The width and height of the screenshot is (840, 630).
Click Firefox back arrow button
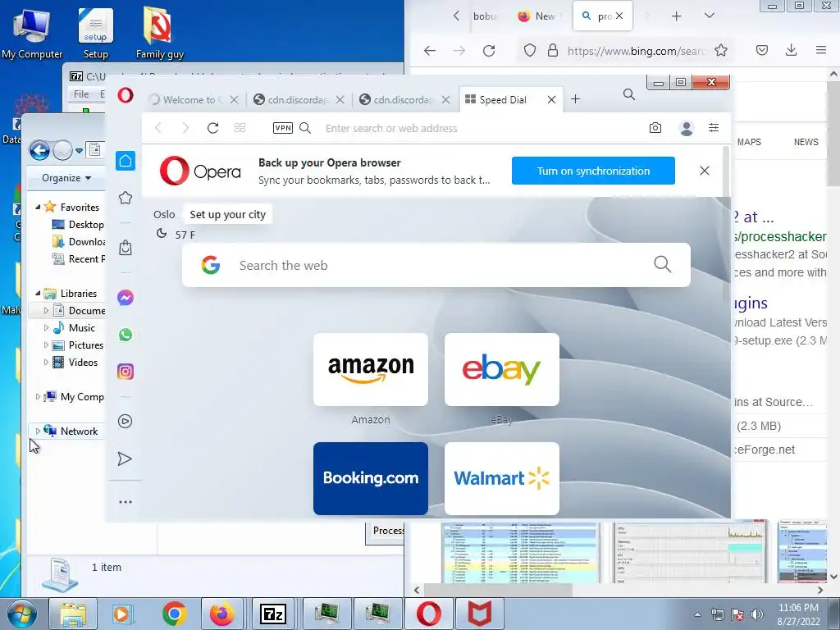point(430,51)
